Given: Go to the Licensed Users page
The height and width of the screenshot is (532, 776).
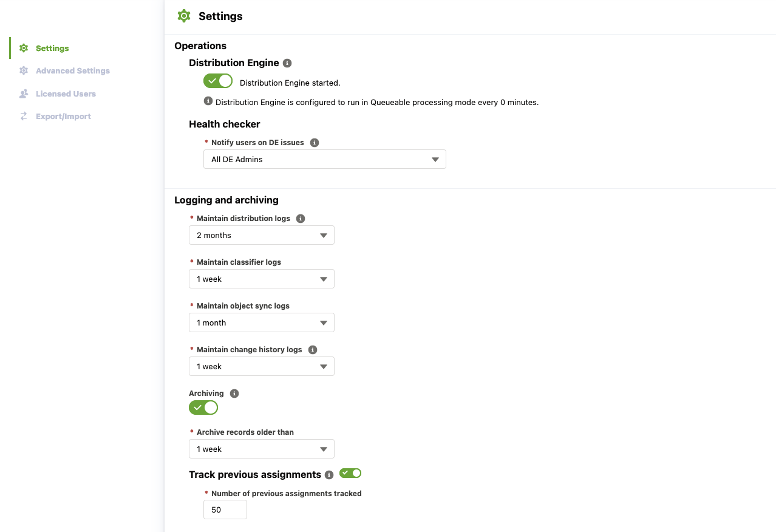Looking at the screenshot, I should coord(66,94).
